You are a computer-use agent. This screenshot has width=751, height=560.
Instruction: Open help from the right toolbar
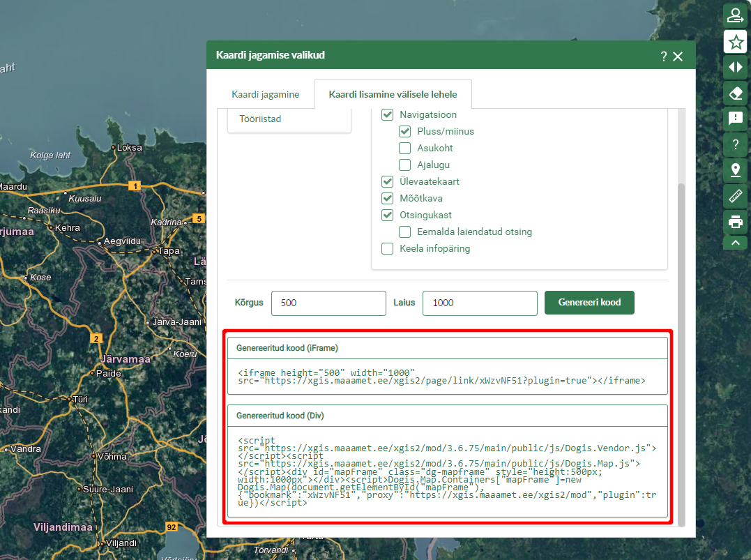click(735, 144)
